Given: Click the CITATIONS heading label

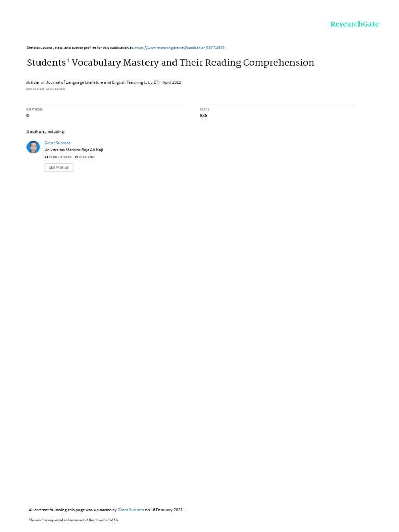Looking at the screenshot, I should tap(35, 109).
